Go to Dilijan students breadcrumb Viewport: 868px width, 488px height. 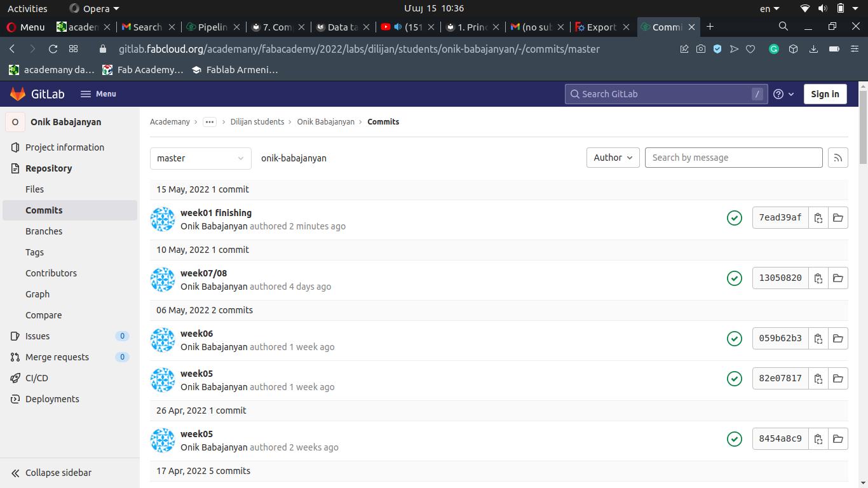[257, 122]
